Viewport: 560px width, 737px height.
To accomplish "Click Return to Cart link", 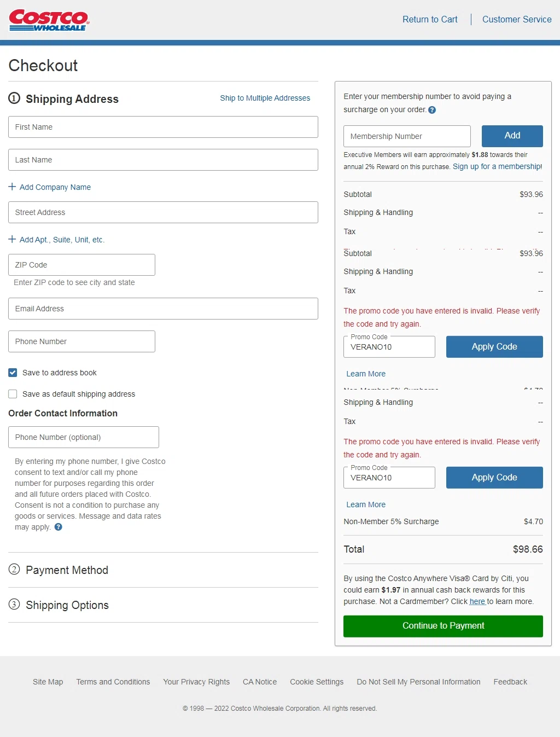I will 430,19.
